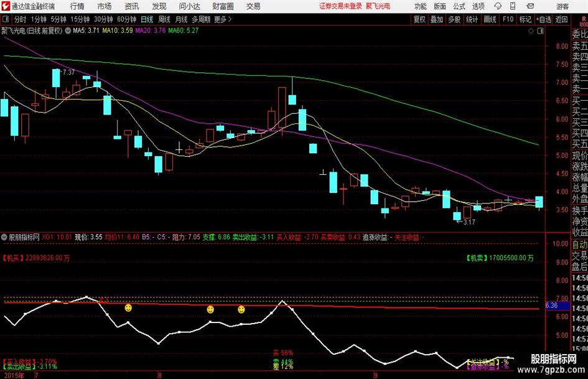588x379 pixels.
Task: Click the 统计 statistics button
Action: pos(472,19)
